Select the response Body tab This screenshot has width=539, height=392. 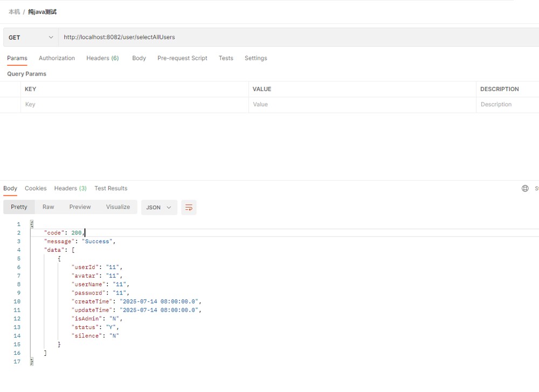click(x=10, y=188)
